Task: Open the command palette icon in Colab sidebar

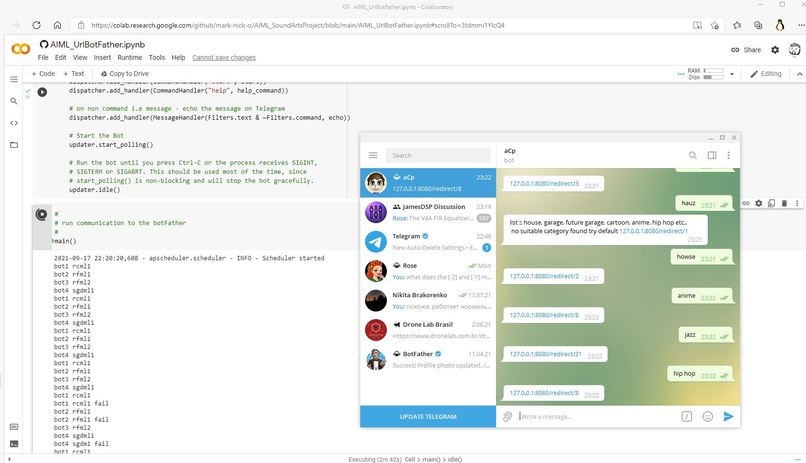Action: [x=14, y=427]
